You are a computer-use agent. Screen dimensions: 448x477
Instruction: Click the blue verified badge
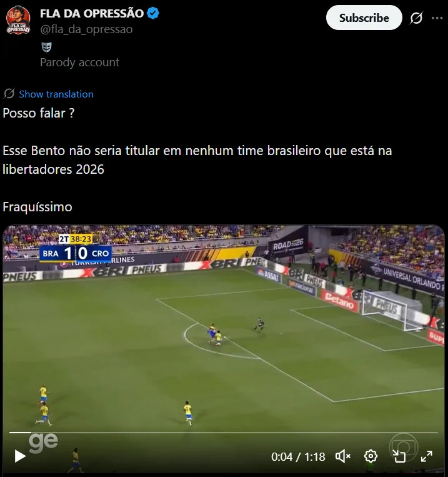(x=152, y=13)
